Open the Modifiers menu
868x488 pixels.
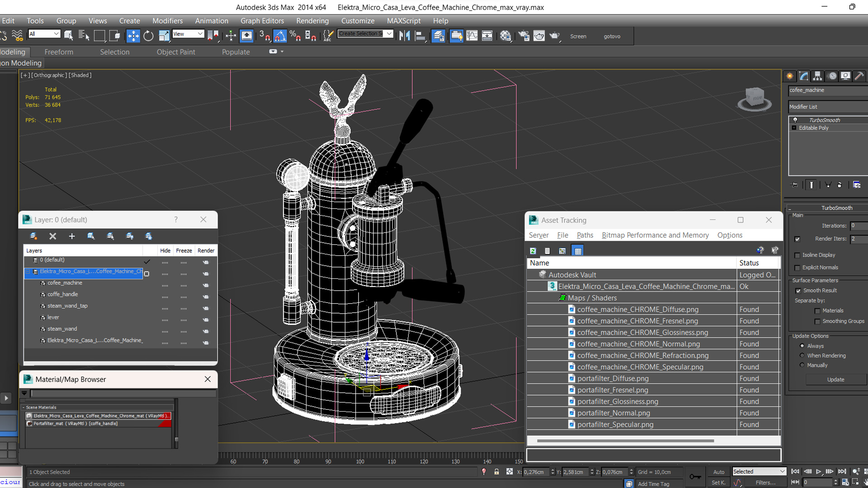167,21
